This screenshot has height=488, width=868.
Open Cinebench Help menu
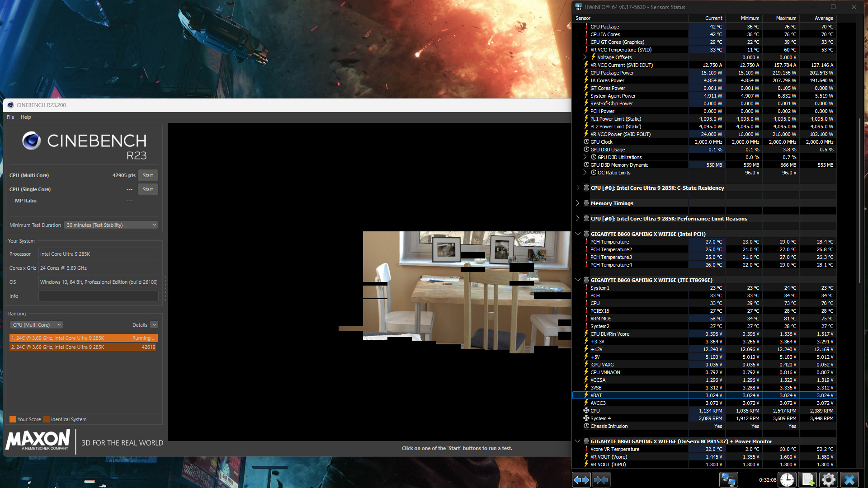pyautogui.click(x=26, y=117)
